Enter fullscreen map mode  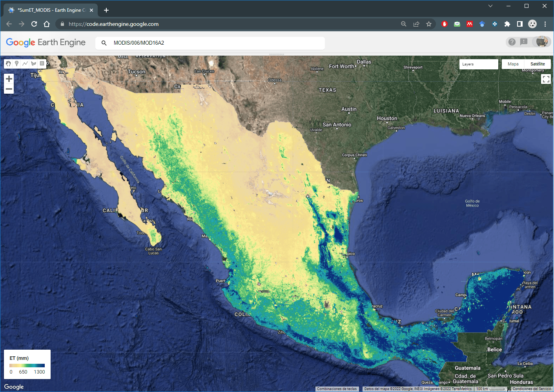546,79
